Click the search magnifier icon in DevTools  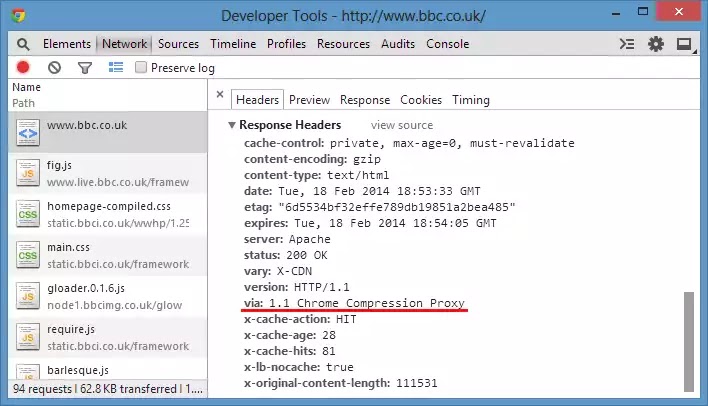(x=23, y=44)
